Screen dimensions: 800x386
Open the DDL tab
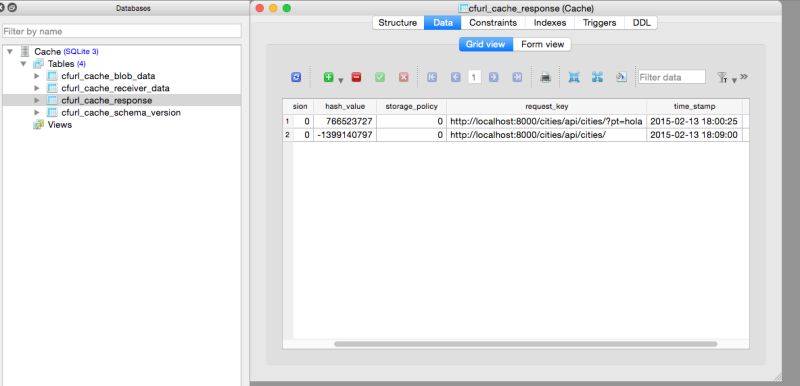tap(641, 22)
